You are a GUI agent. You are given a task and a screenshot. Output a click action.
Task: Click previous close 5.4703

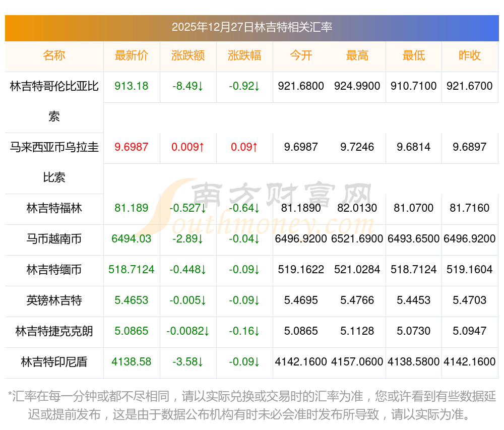click(470, 300)
